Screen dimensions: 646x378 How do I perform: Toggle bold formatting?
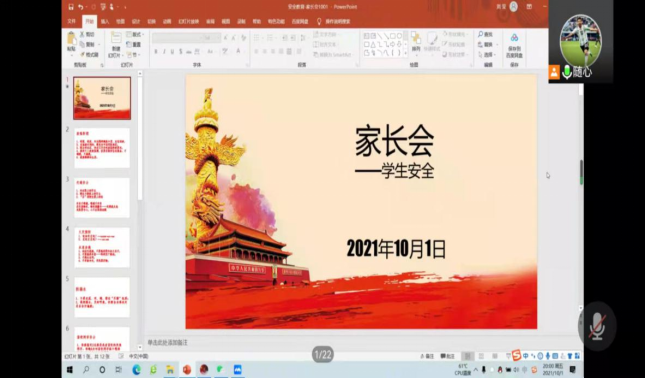[156, 52]
